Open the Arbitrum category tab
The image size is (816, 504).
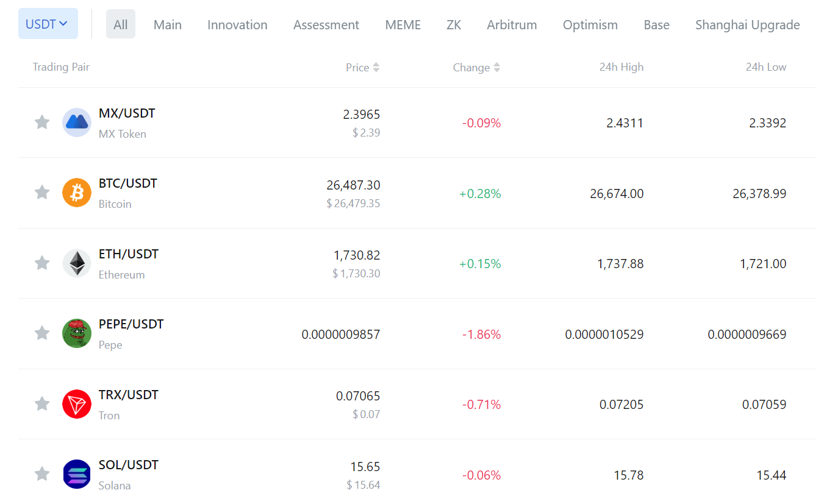pos(512,24)
